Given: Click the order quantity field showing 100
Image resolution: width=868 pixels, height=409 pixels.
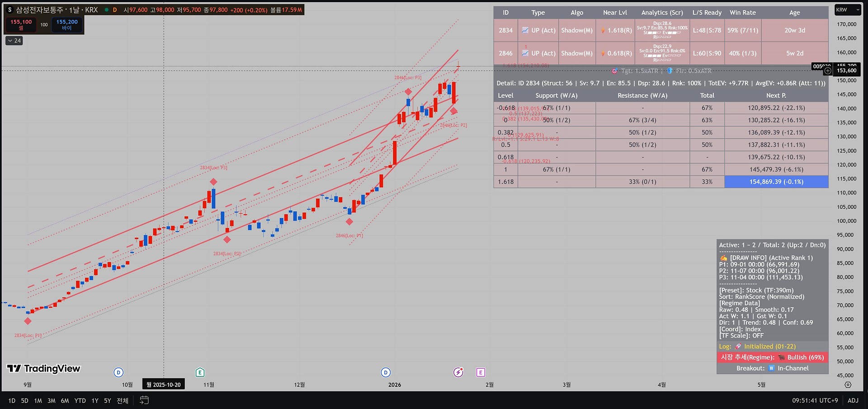Looking at the screenshot, I should (x=44, y=24).
